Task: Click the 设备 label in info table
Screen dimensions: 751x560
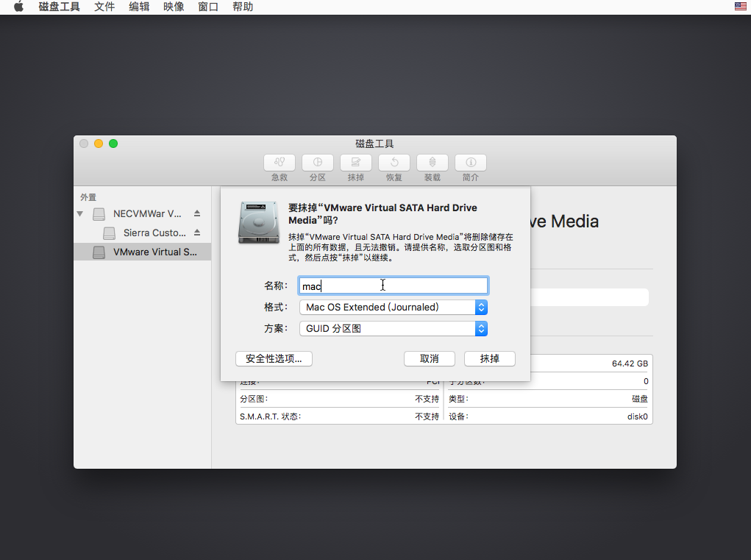Action: point(458,417)
